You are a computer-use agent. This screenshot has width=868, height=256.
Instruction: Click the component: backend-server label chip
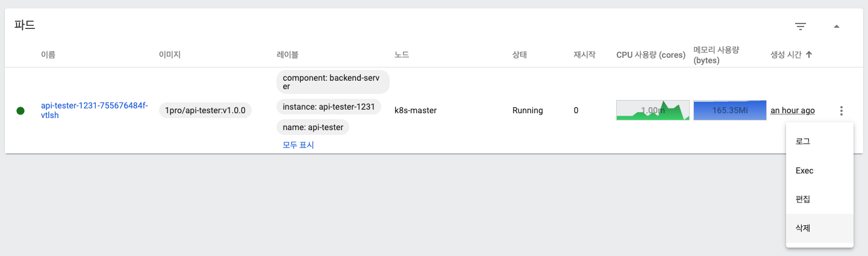[333, 82]
